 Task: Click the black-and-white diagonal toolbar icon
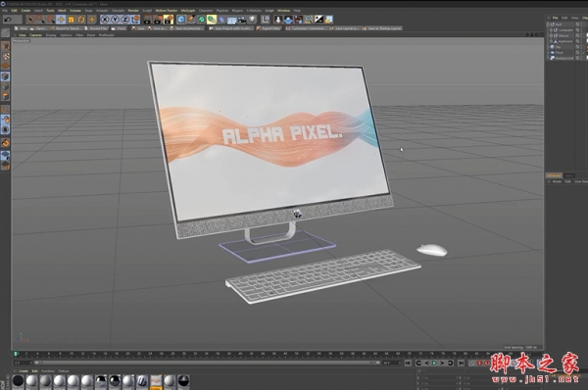coord(318,20)
